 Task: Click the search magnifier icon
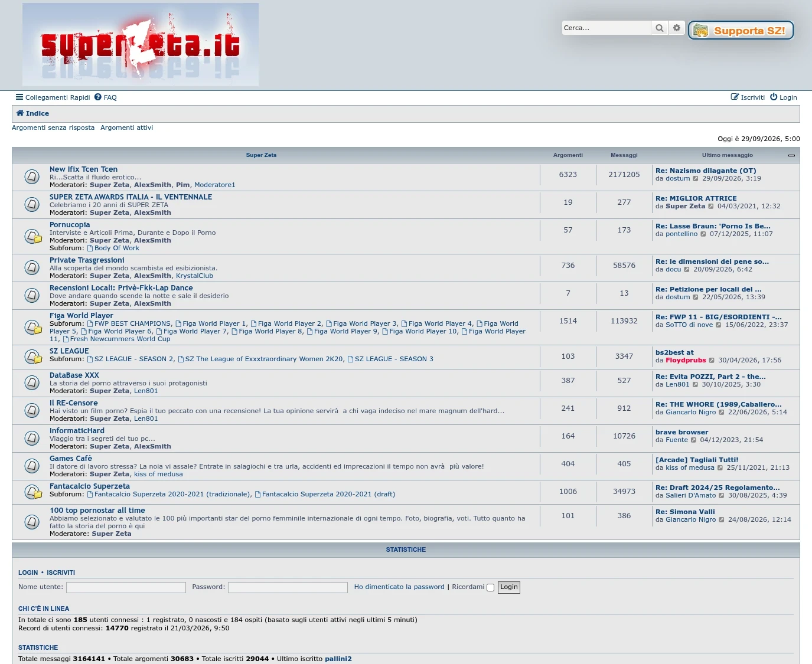659,28
